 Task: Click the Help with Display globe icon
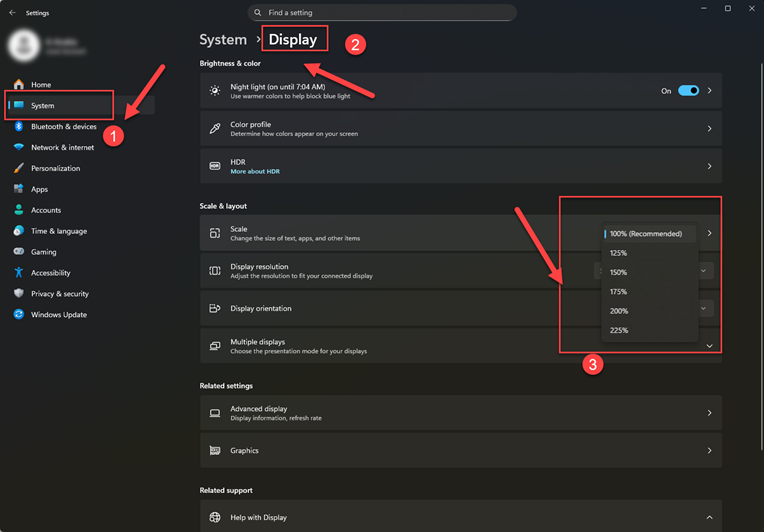tap(214, 517)
